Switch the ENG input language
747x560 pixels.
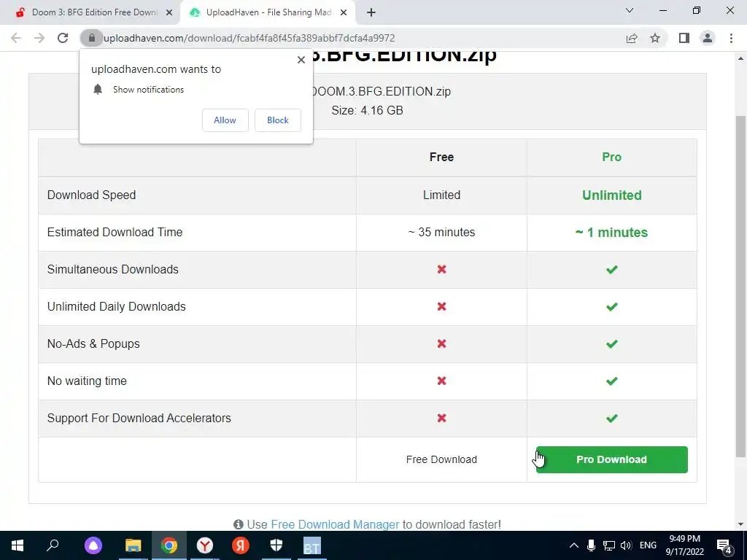click(x=648, y=545)
